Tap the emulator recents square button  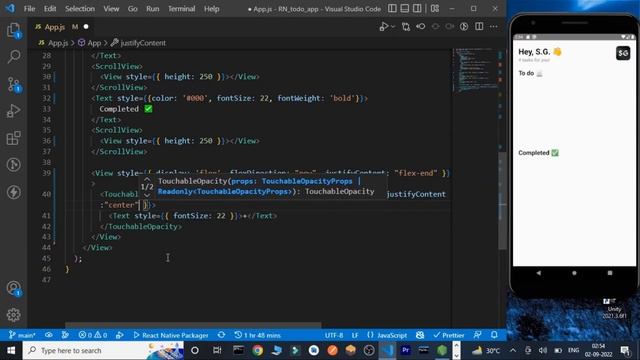point(610,273)
